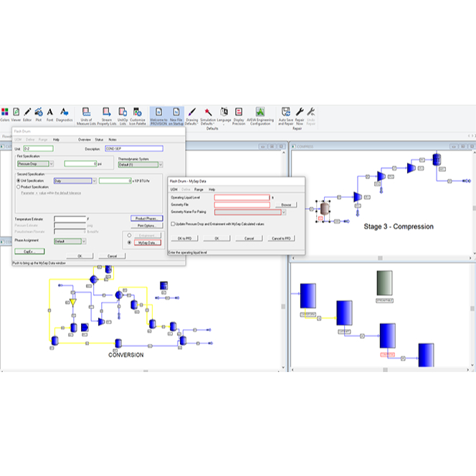Enable Update Pressure Drop and Entrainment checkbox
Image resolution: width=476 pixels, height=476 pixels.
pyautogui.click(x=173, y=224)
